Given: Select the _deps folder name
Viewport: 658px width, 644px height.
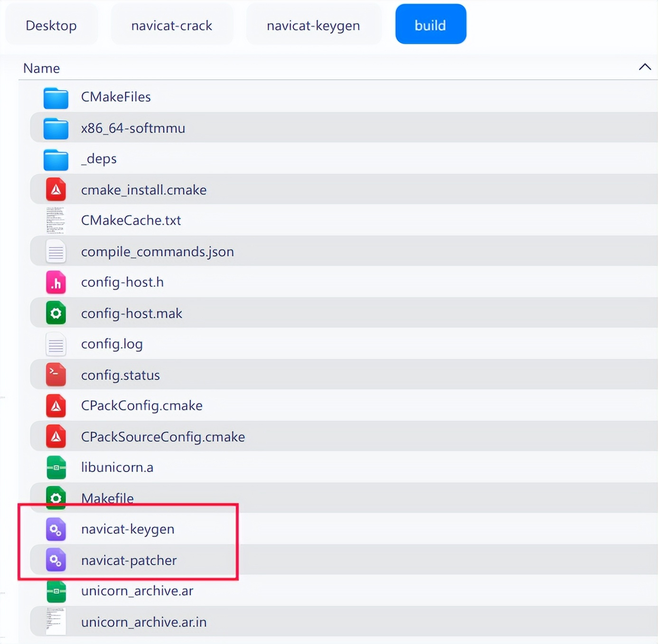Looking at the screenshot, I should (99, 159).
